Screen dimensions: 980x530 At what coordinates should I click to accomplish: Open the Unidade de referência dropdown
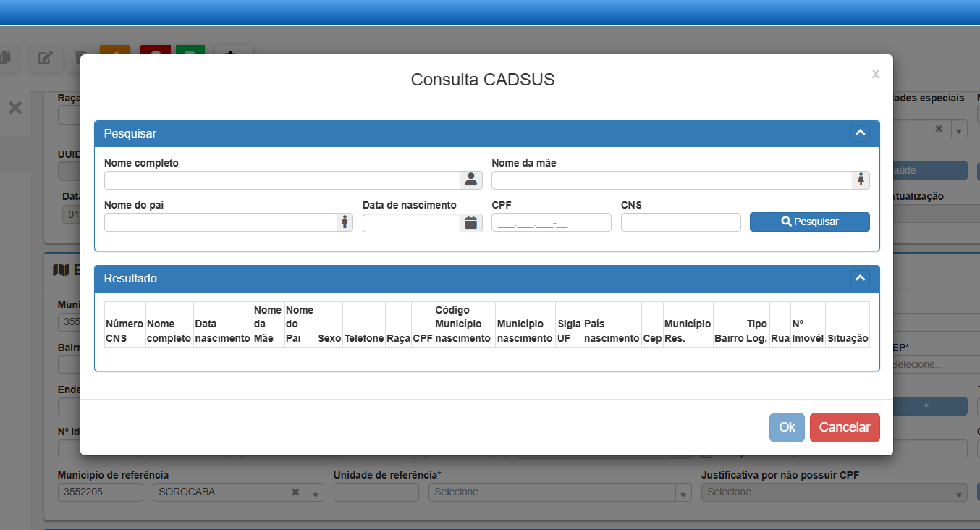click(x=683, y=492)
